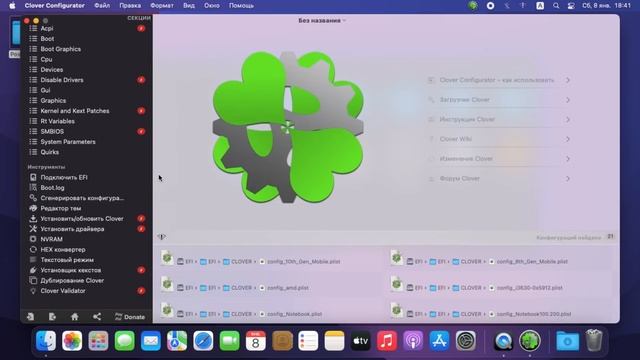Select the Graphics section
640x360 pixels.
53,100
